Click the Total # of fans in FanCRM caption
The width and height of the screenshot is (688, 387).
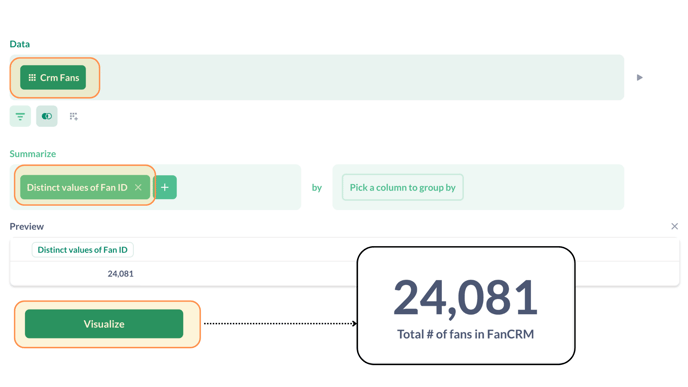pos(466,334)
